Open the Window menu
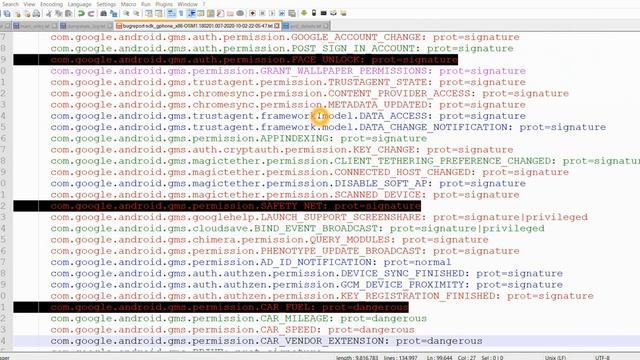 [187, 4]
